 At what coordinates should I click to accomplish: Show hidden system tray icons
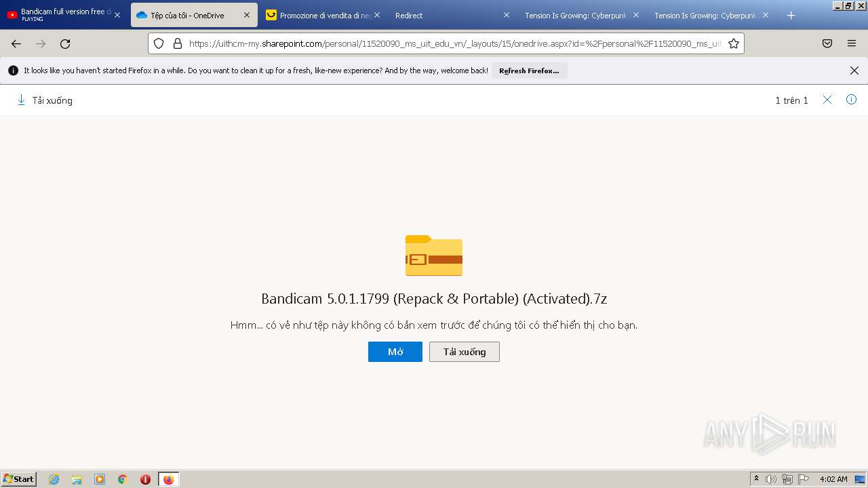coord(756,479)
